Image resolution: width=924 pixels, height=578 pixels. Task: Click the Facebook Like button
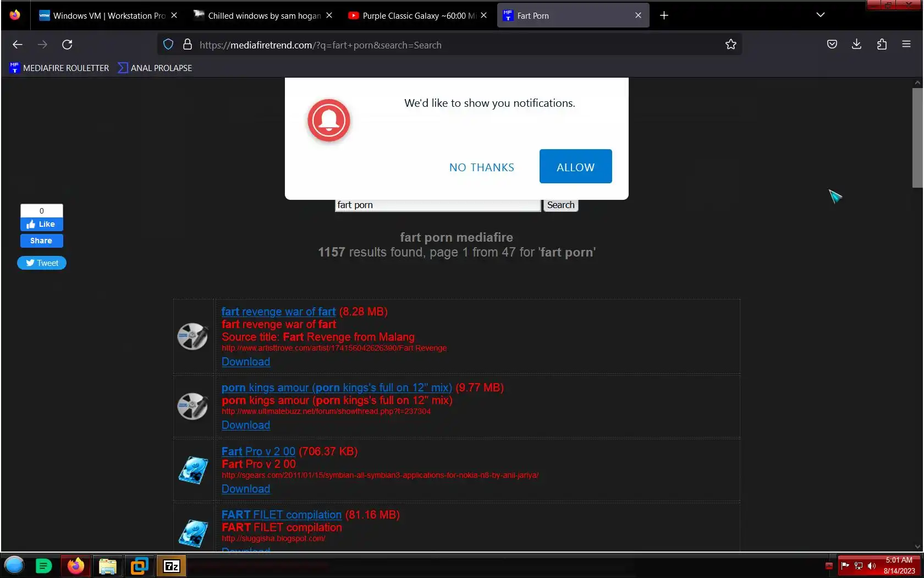42,224
